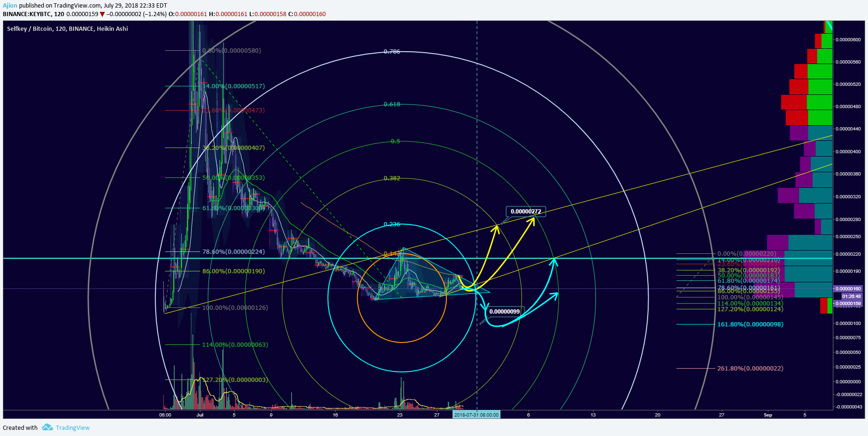Image resolution: width=868 pixels, height=436 pixels.
Task: Click the 23 date label on time axis
Action: pyautogui.click(x=400, y=415)
